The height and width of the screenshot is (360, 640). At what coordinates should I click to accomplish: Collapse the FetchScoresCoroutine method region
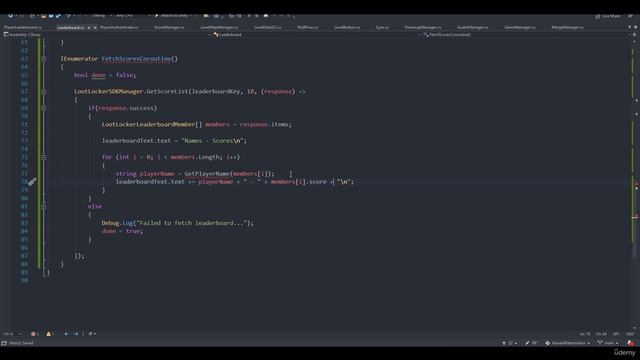(44, 59)
